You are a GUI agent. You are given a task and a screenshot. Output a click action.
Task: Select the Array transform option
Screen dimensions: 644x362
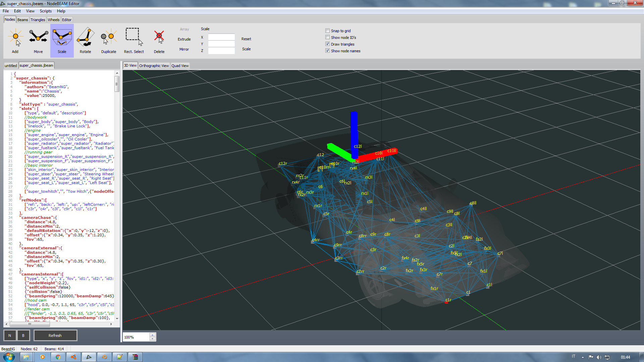click(x=184, y=29)
